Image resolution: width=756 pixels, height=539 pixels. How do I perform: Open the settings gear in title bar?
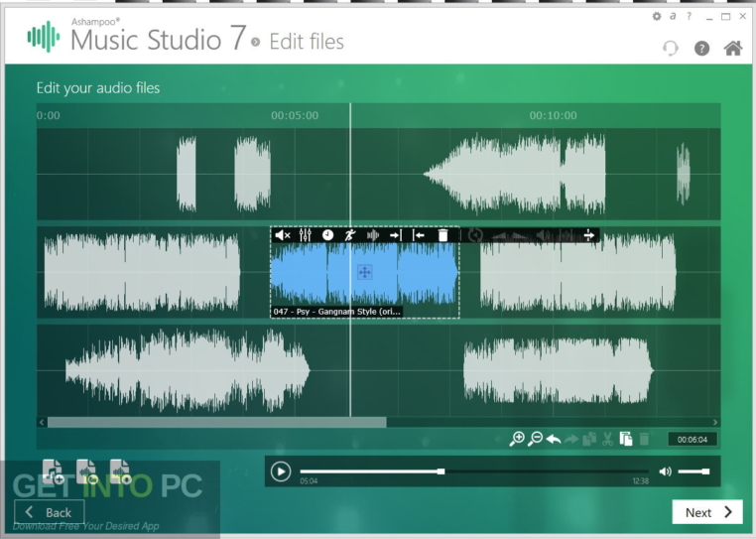[x=657, y=17]
